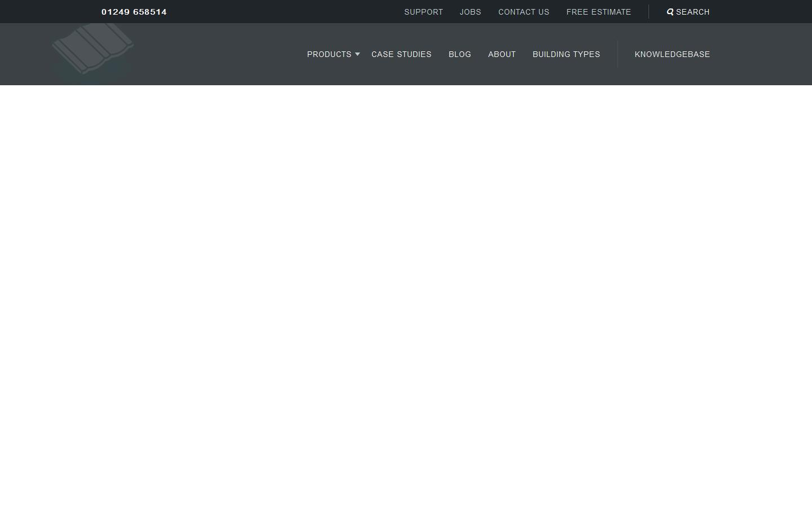This screenshot has height=508, width=812.
Task: Click the vertical divider before Search
Action: (648, 12)
